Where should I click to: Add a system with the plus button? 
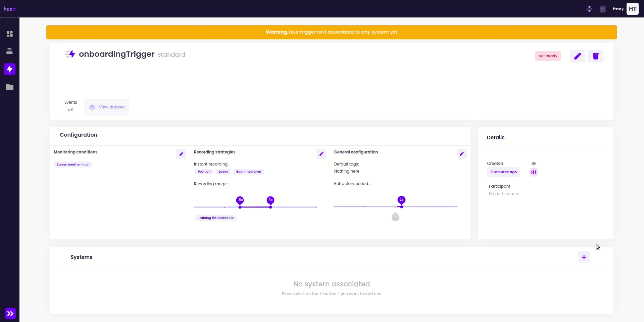(584, 257)
